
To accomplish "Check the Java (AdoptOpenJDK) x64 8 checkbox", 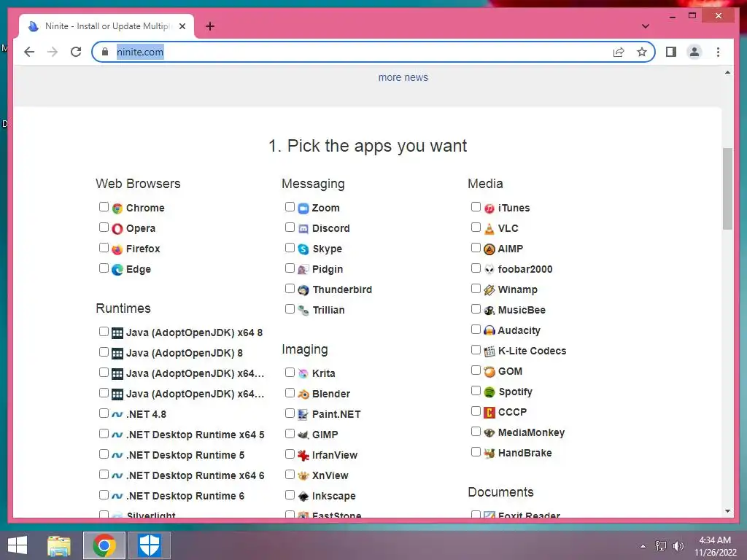I will click(104, 332).
